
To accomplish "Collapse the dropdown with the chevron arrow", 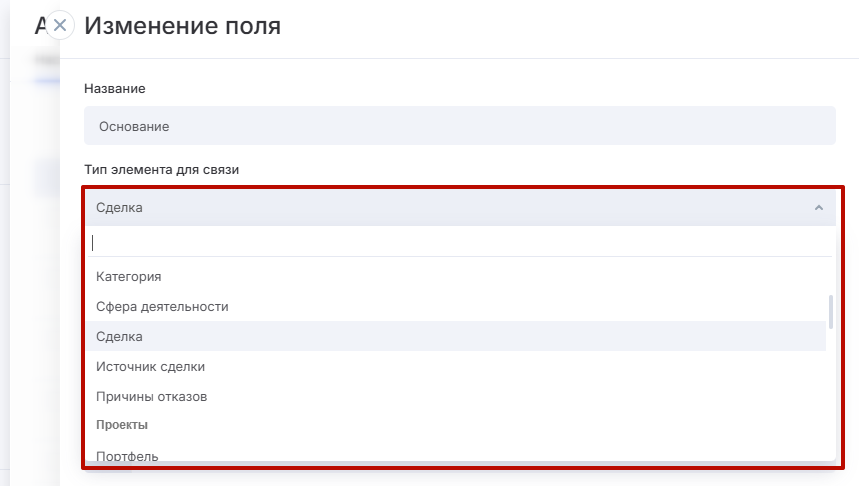I will coord(818,208).
